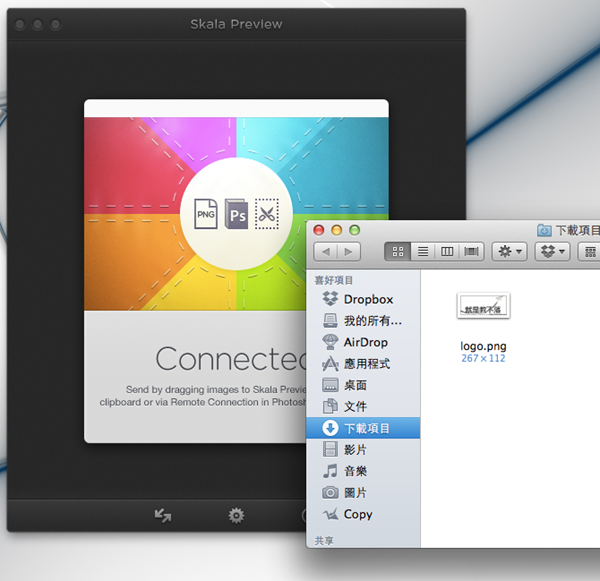Open the Finder action gear dropdown
The height and width of the screenshot is (581, 600).
coord(510,251)
